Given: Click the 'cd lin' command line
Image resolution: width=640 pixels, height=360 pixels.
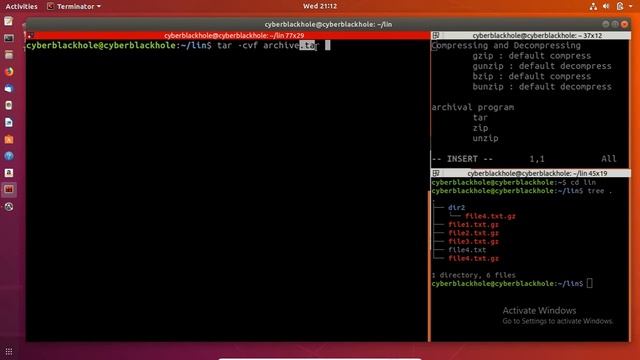Looking at the screenshot, I should pyautogui.click(x=513, y=182).
